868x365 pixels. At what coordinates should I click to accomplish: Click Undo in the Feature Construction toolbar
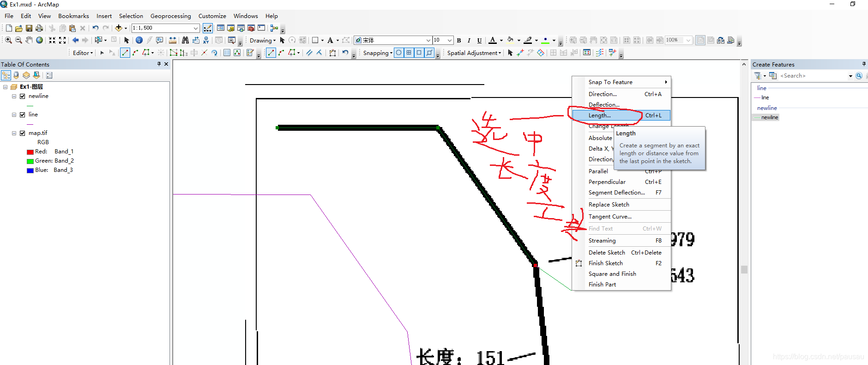345,53
